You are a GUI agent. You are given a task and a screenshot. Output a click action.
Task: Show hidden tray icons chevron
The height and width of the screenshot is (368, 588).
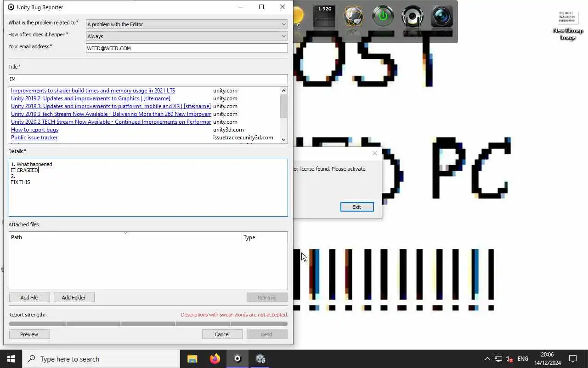(487, 359)
